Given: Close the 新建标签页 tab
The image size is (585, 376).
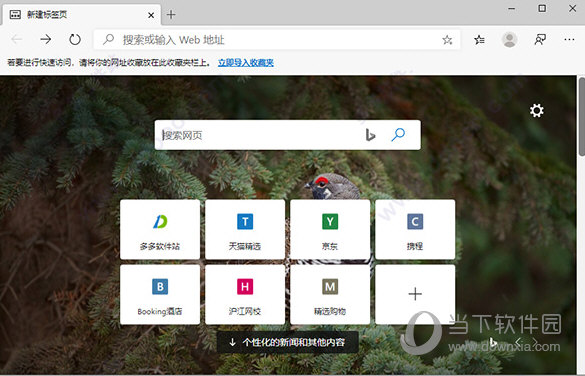Looking at the screenshot, I should (151, 15).
